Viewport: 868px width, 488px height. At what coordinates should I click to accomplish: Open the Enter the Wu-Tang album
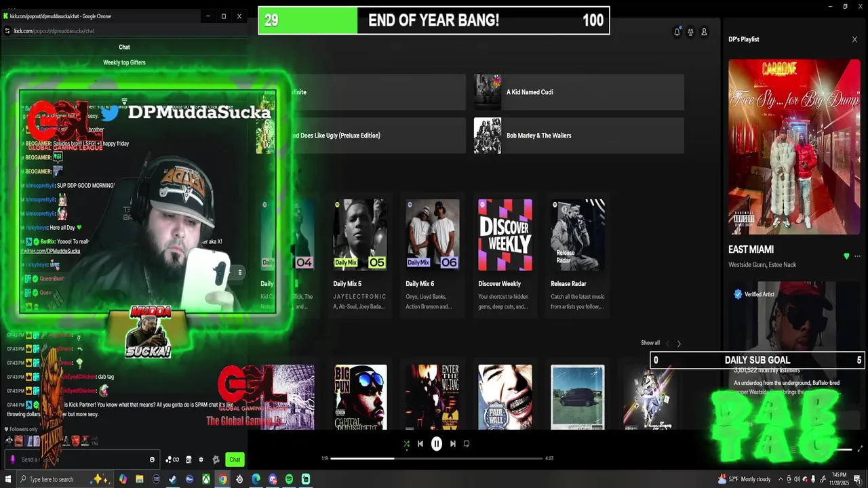pos(433,397)
